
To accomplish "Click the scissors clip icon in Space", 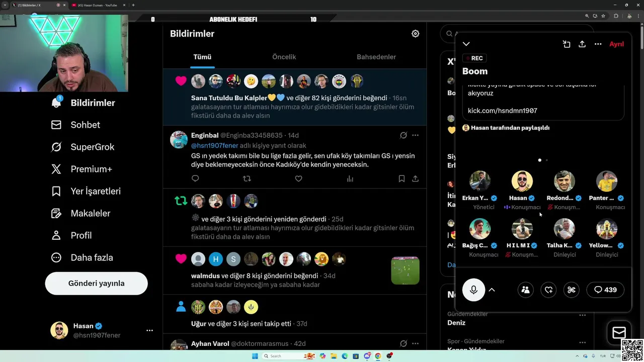I will [572, 290].
